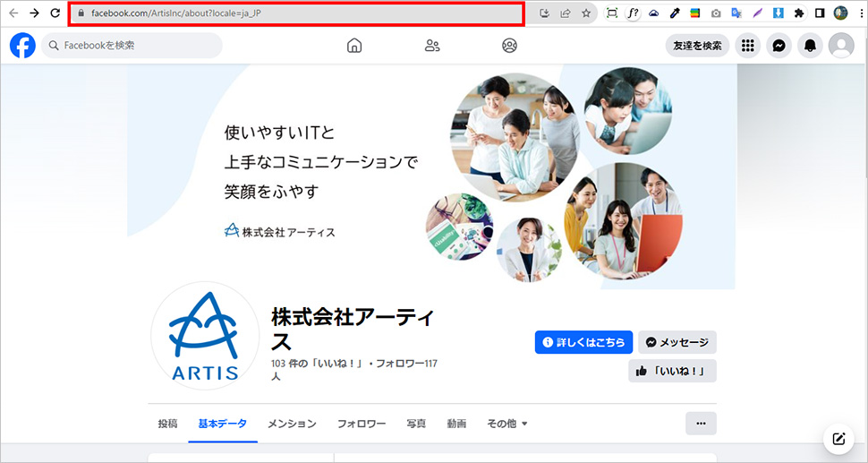Open notifications bell icon
The image size is (868, 463).
click(810, 46)
